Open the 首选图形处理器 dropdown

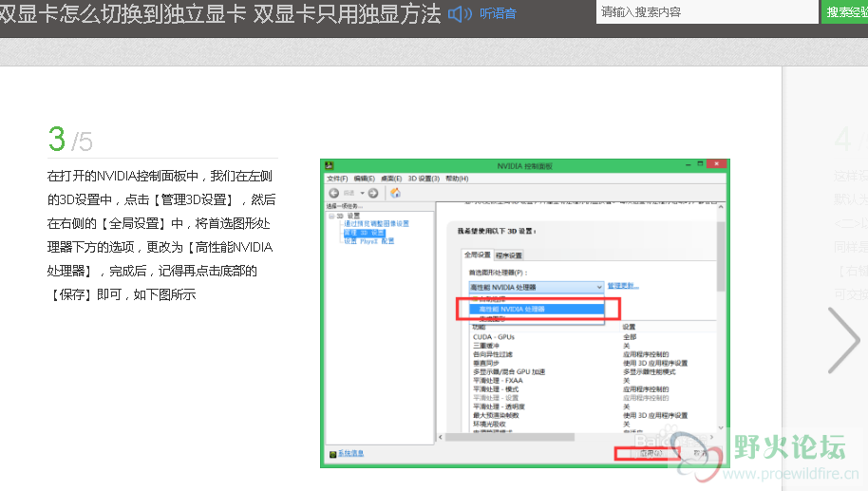click(536, 287)
